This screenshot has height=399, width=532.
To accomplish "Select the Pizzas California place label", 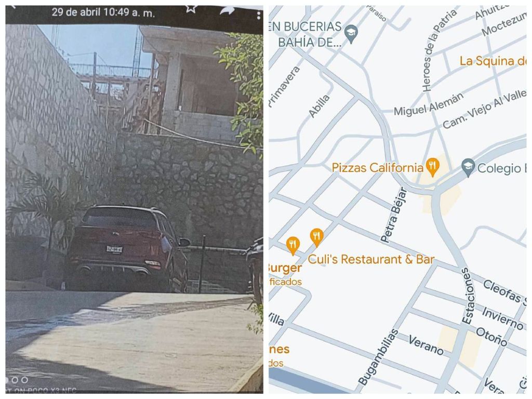I will pos(378,168).
